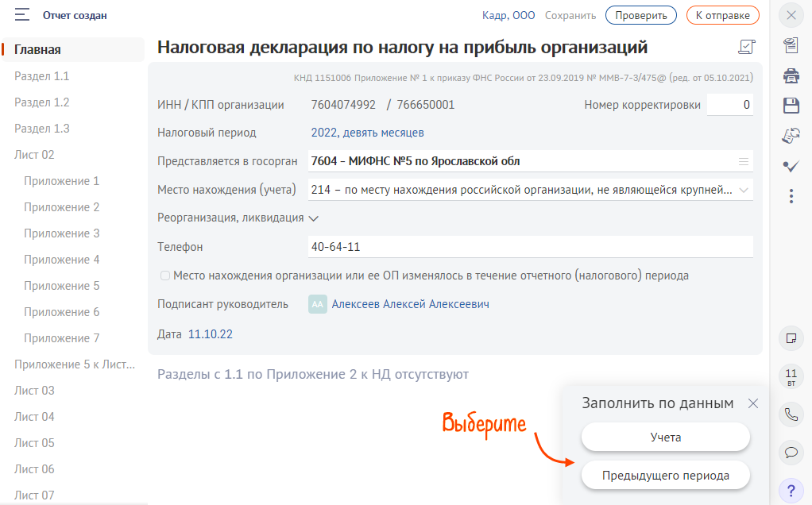812x505 pixels.
Task: Open the Место нахождения (учета) dropdown
Action: 743,190
